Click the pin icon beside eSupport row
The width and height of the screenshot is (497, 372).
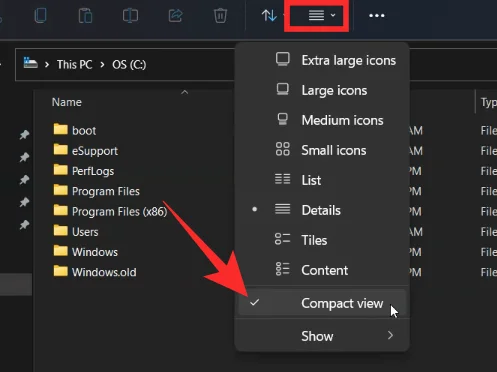click(24, 157)
